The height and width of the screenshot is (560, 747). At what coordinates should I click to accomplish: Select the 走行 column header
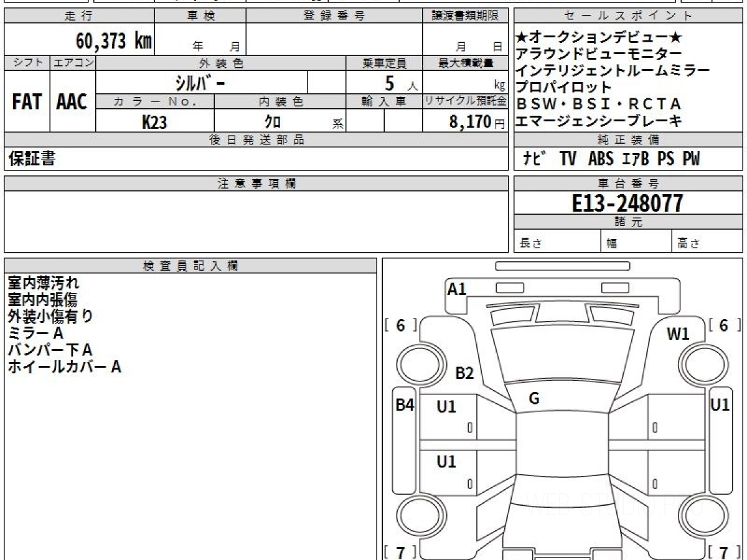click(79, 16)
